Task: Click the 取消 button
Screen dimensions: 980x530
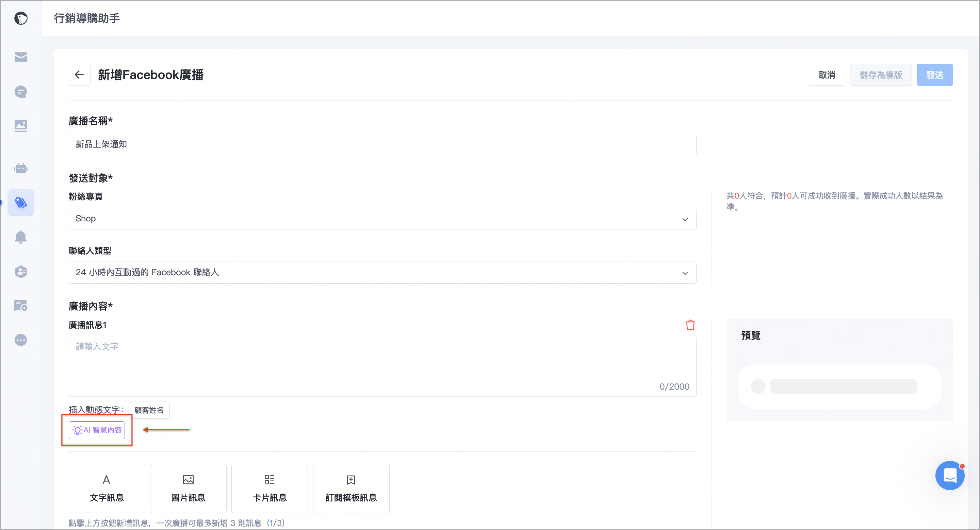Action: pyautogui.click(x=827, y=75)
